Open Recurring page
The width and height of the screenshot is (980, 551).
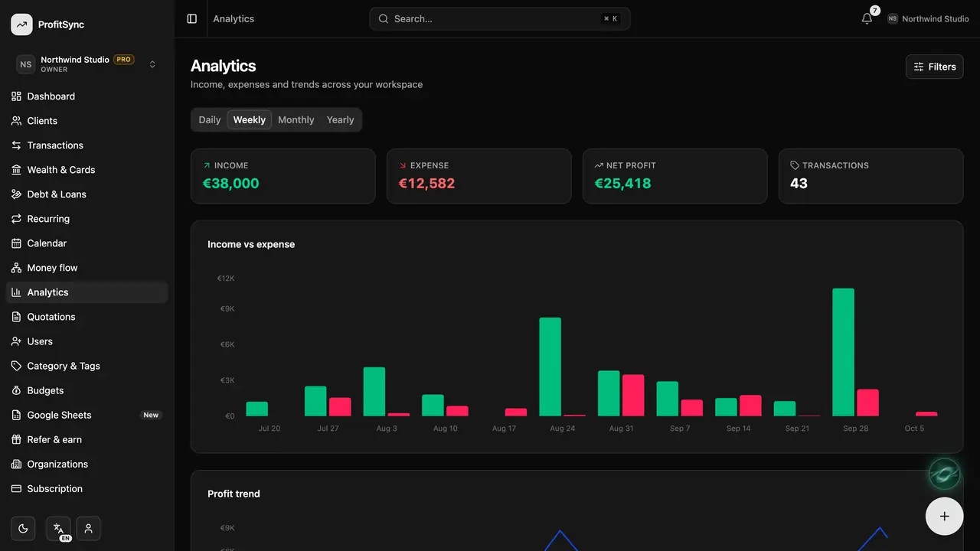coord(87,219)
